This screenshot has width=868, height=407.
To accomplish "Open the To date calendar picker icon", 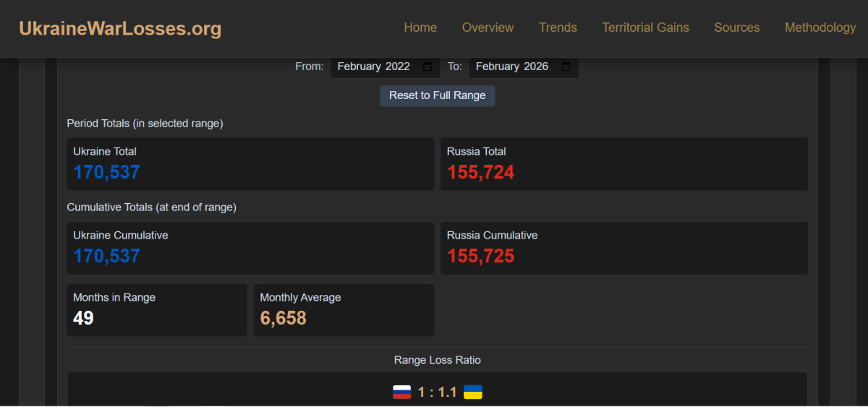I will [x=566, y=67].
